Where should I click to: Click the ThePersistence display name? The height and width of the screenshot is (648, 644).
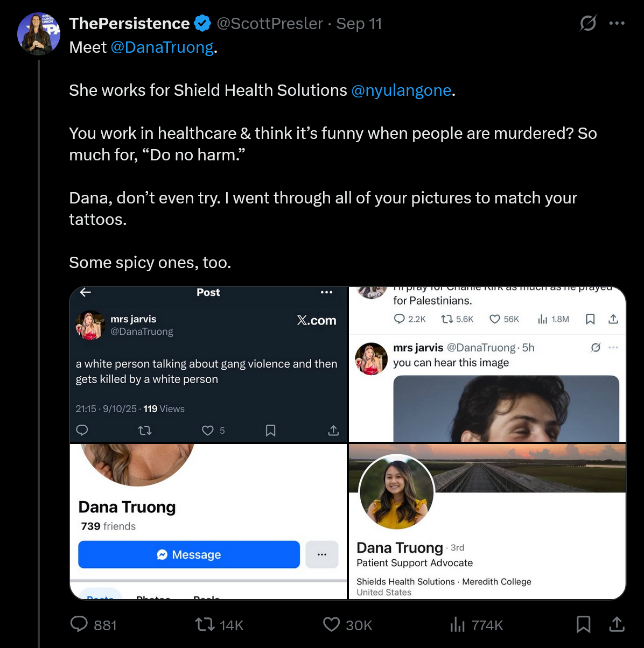pos(129,24)
